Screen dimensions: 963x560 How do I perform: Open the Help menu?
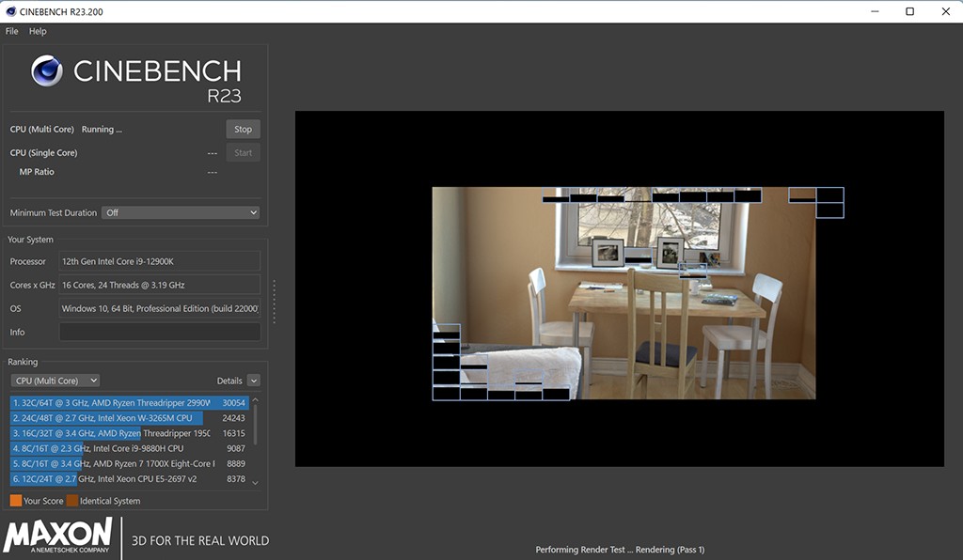(x=38, y=31)
